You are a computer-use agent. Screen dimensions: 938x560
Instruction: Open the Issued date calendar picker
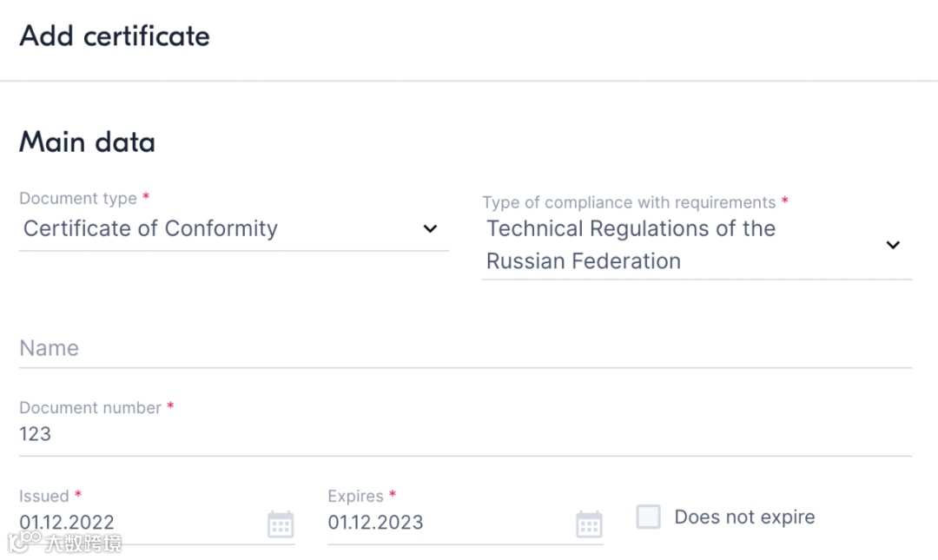pyautogui.click(x=281, y=524)
